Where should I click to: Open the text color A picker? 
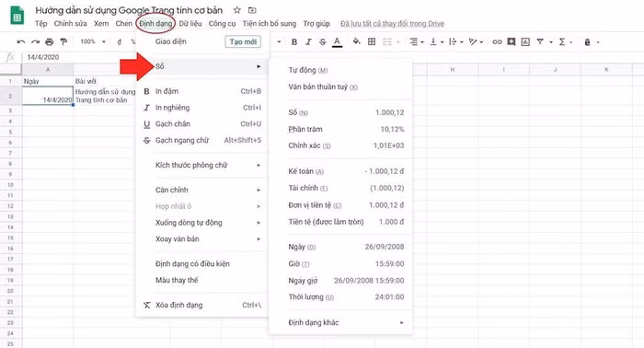(x=338, y=42)
